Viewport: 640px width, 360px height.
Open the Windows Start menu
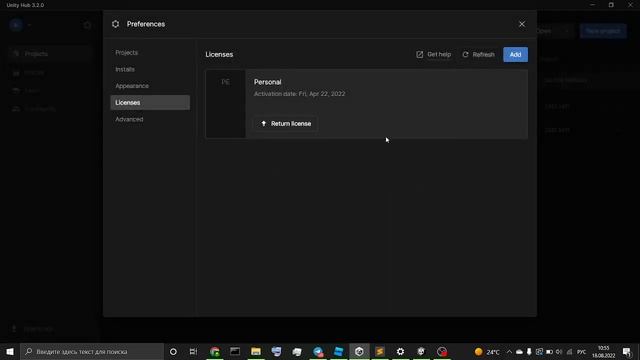pos(10,351)
